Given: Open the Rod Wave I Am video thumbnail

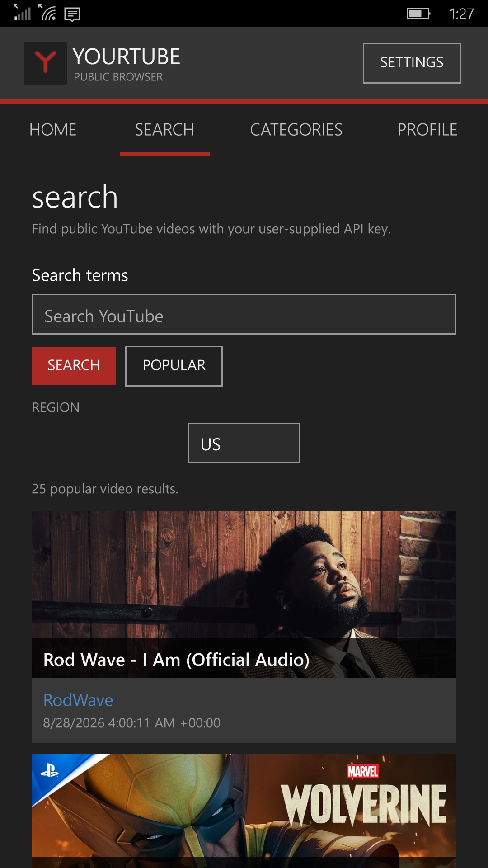Looking at the screenshot, I should [244, 594].
